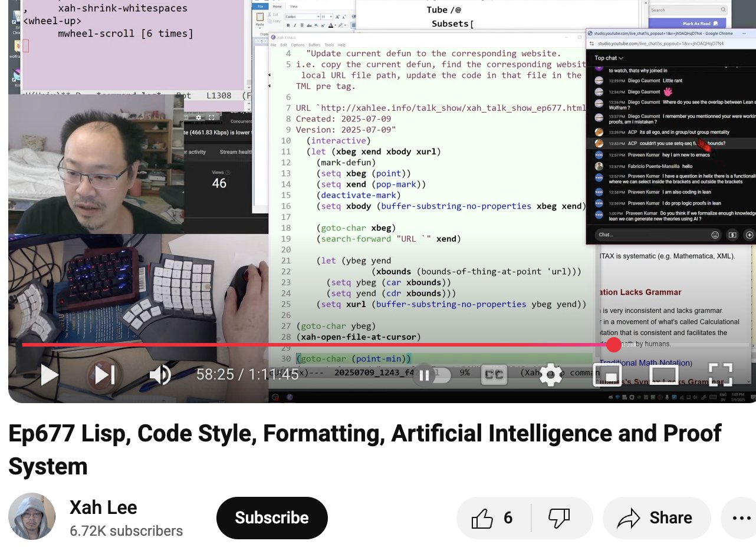Click the (xah-open-file-at-cursor) code line
This screenshot has width=756, height=554.
click(x=359, y=337)
